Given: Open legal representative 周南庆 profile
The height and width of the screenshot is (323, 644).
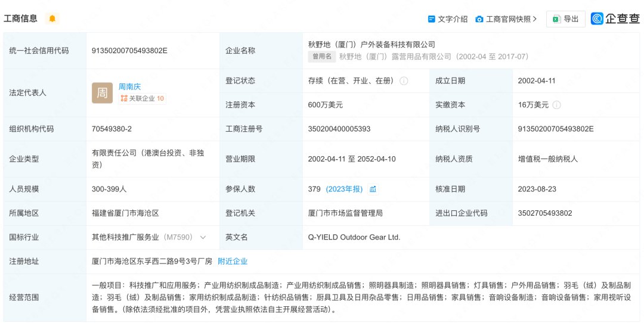Looking at the screenshot, I should pos(129,86).
